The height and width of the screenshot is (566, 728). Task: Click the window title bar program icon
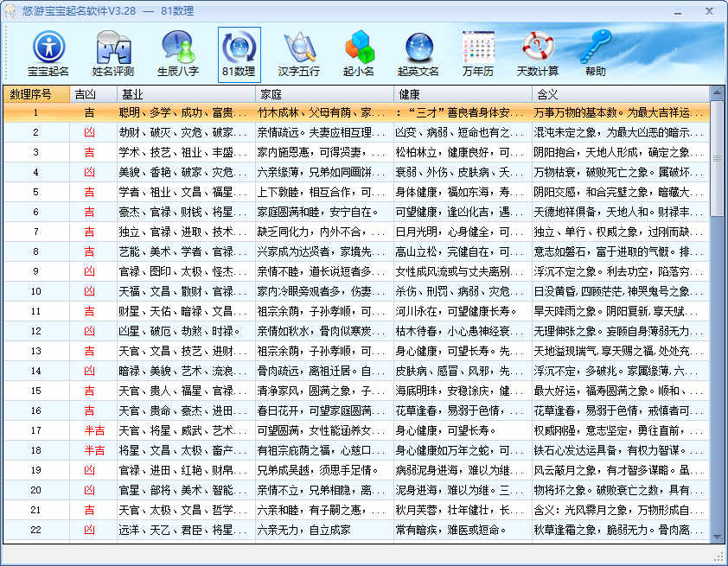11,10
